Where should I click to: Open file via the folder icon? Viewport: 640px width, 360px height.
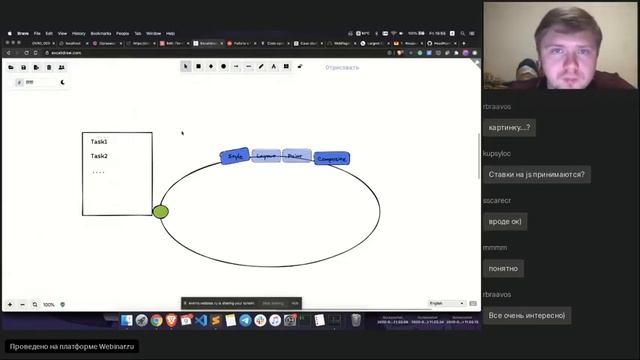(11, 67)
